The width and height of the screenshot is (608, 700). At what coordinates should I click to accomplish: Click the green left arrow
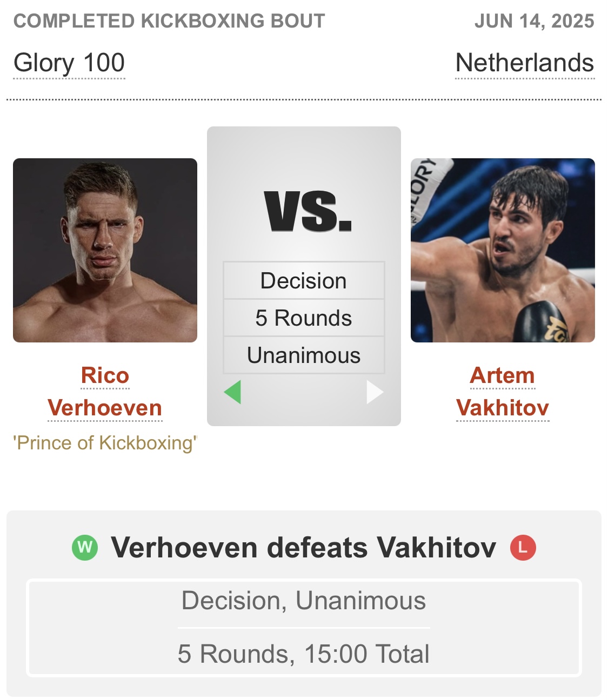click(x=233, y=392)
